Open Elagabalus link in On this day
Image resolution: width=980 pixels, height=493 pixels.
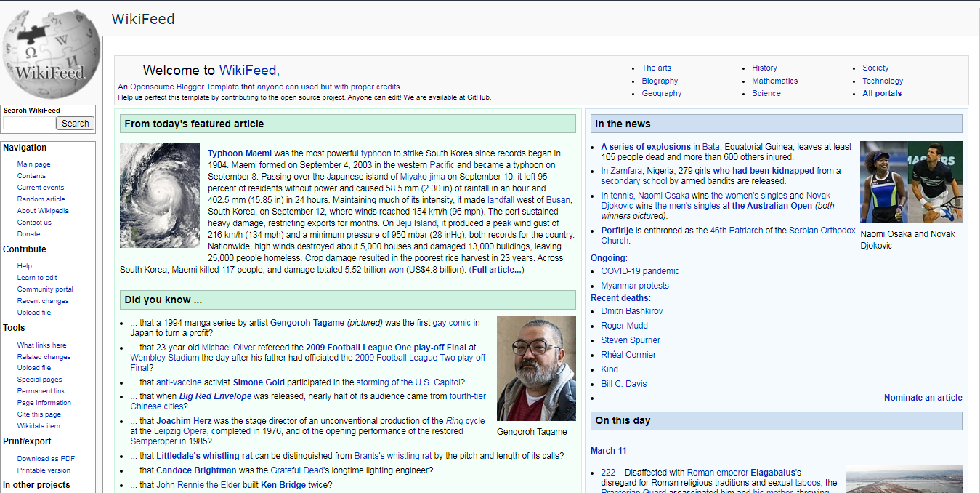[x=773, y=473]
